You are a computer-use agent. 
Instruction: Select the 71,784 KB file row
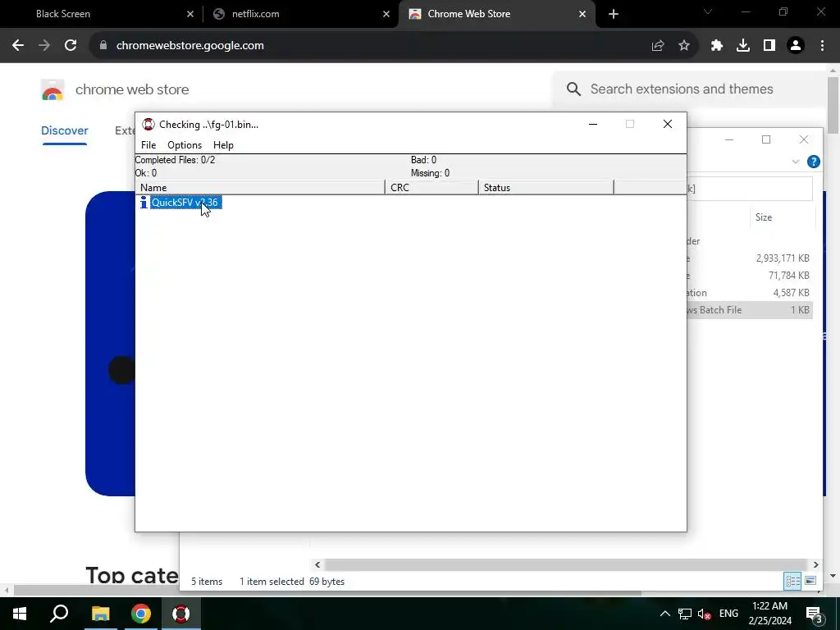point(750,276)
